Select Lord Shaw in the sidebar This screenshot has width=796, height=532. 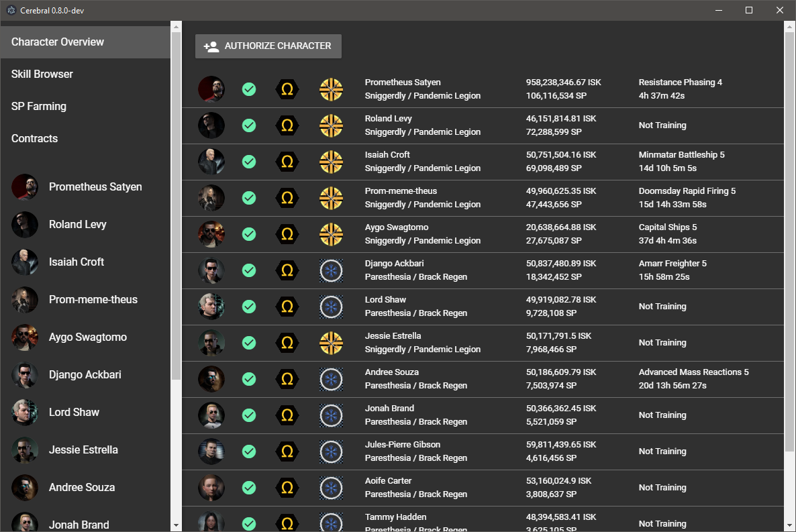tap(85, 412)
